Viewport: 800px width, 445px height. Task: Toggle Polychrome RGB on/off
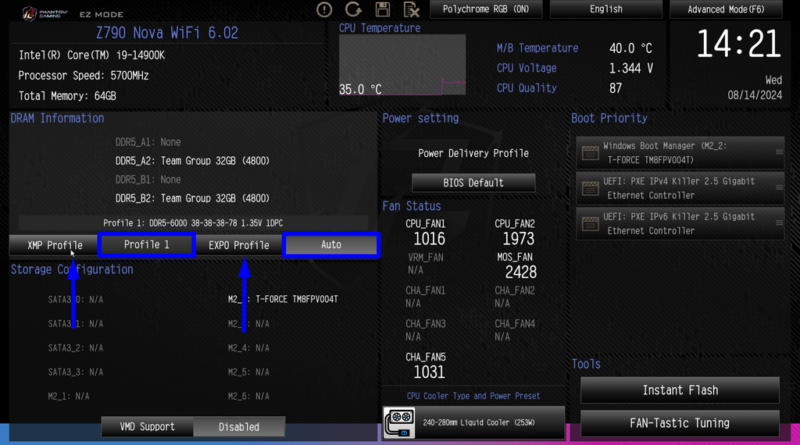point(486,9)
